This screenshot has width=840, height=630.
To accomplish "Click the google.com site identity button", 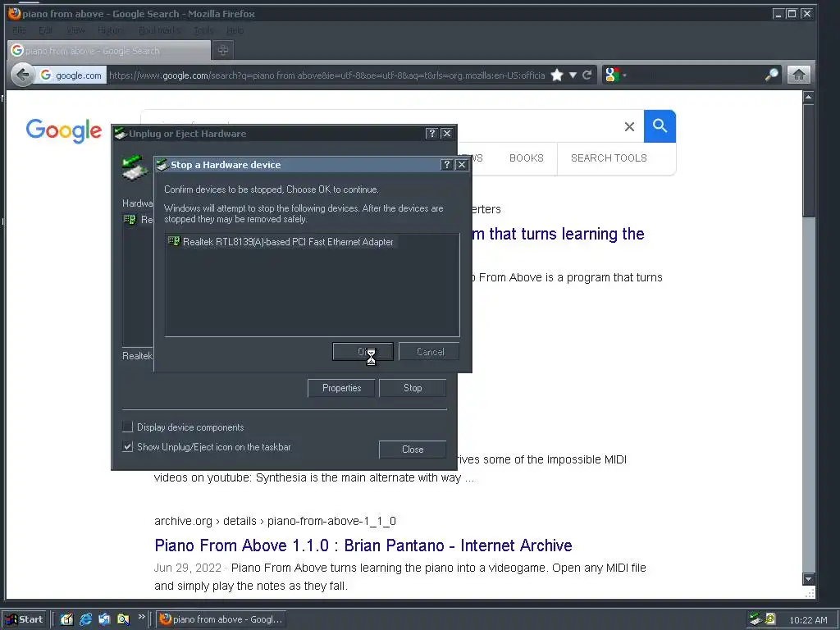I will coord(71,75).
